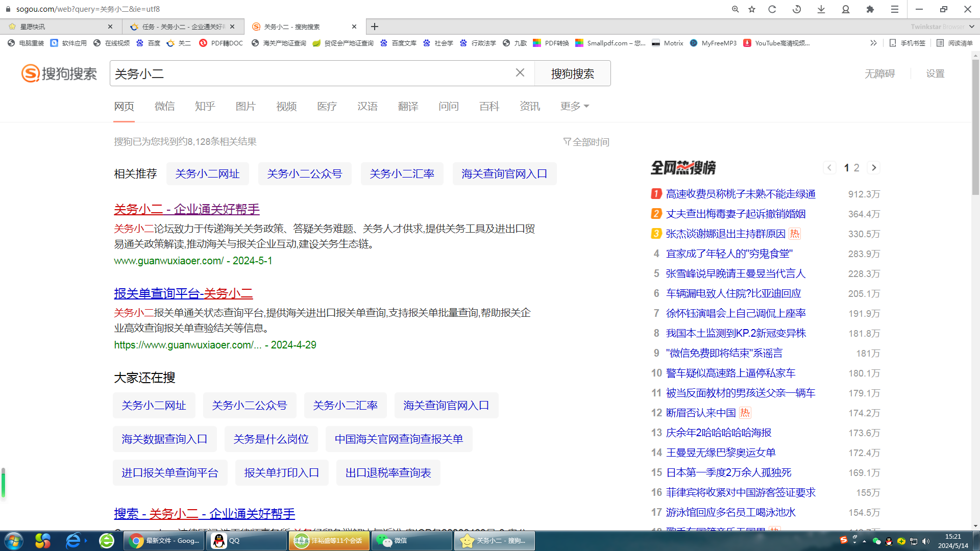
Task: Switch to 翻译 search tab
Action: pyautogui.click(x=408, y=106)
